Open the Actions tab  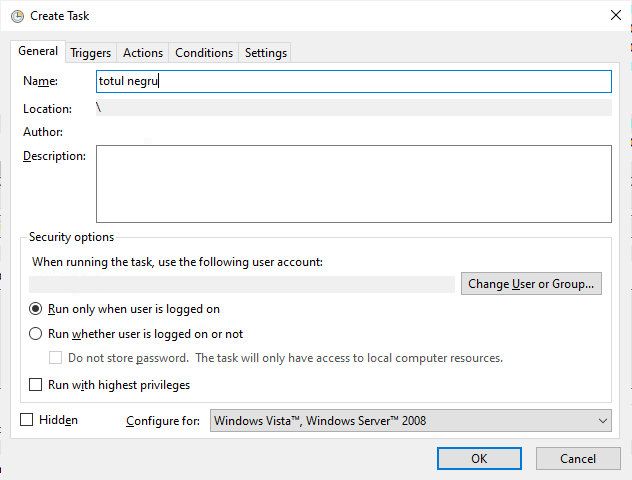click(x=143, y=53)
